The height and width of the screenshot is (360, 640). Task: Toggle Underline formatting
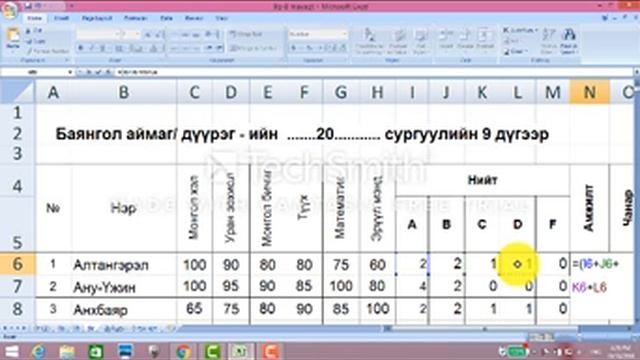[102, 48]
